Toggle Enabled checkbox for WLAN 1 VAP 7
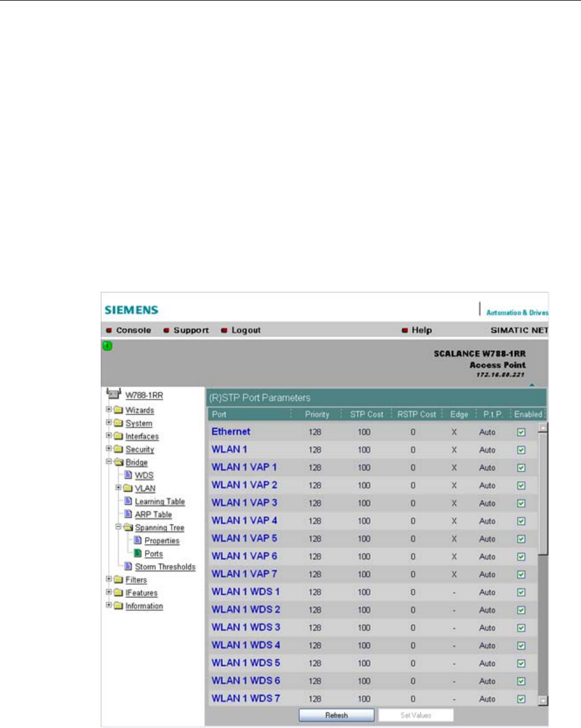The height and width of the screenshot is (728, 581). click(x=521, y=574)
